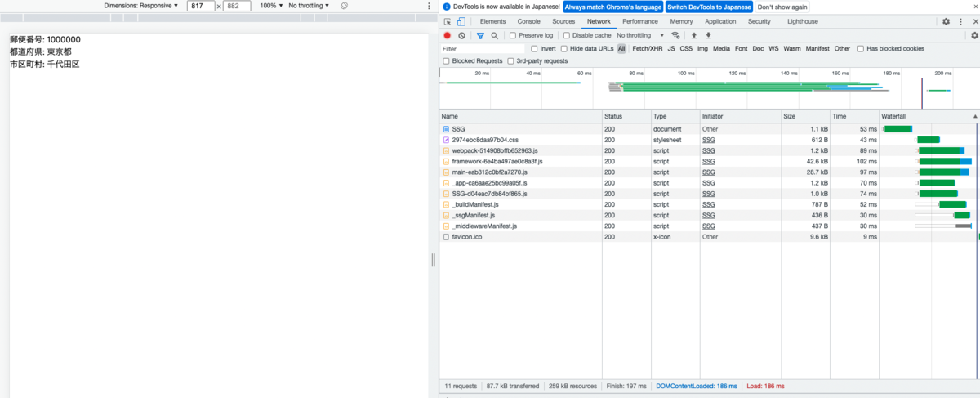Click Always match Chrome's language button
This screenshot has width=980, height=398.
click(x=612, y=7)
